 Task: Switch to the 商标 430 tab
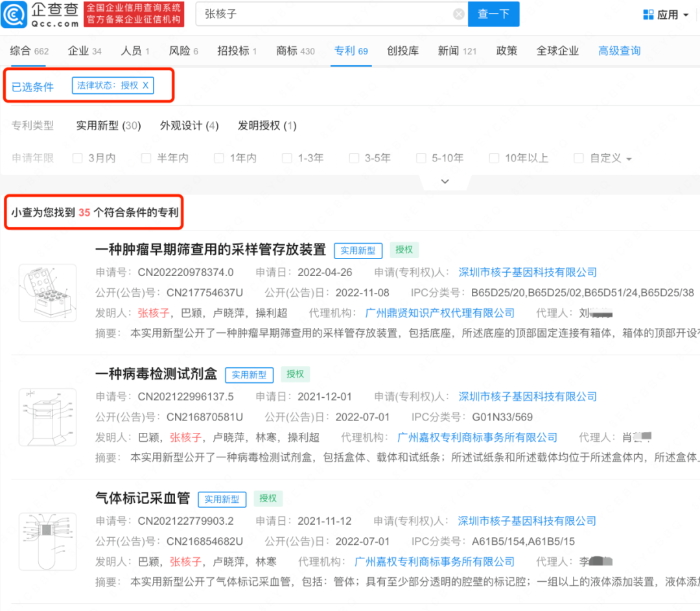pos(295,51)
